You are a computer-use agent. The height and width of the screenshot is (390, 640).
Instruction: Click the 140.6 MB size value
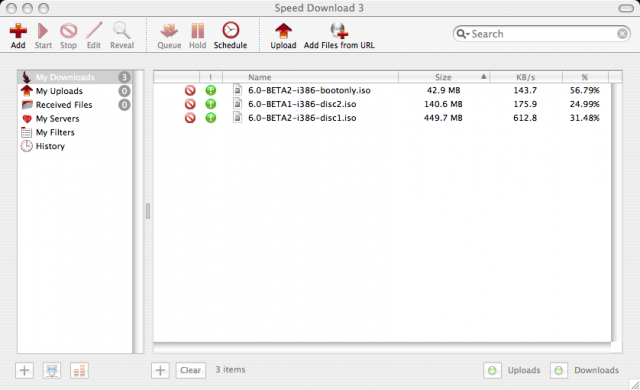coord(443,104)
